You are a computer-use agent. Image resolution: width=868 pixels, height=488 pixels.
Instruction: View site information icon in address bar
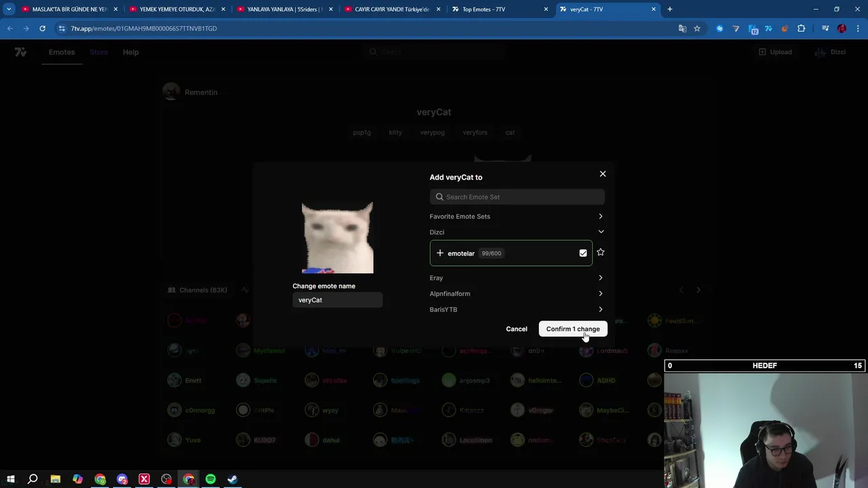click(x=62, y=28)
